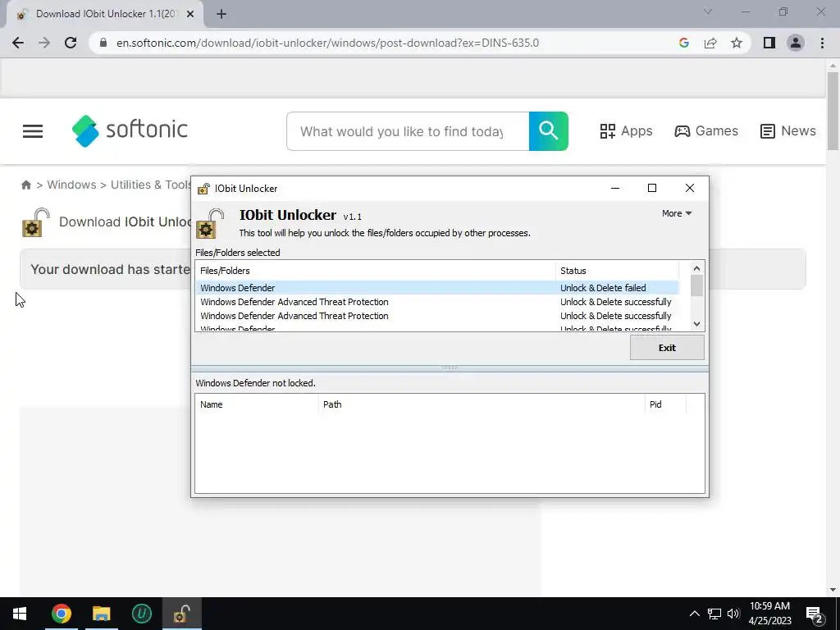840x630 pixels.
Task: Minimize the IObit Unlocker window
Action: point(615,188)
